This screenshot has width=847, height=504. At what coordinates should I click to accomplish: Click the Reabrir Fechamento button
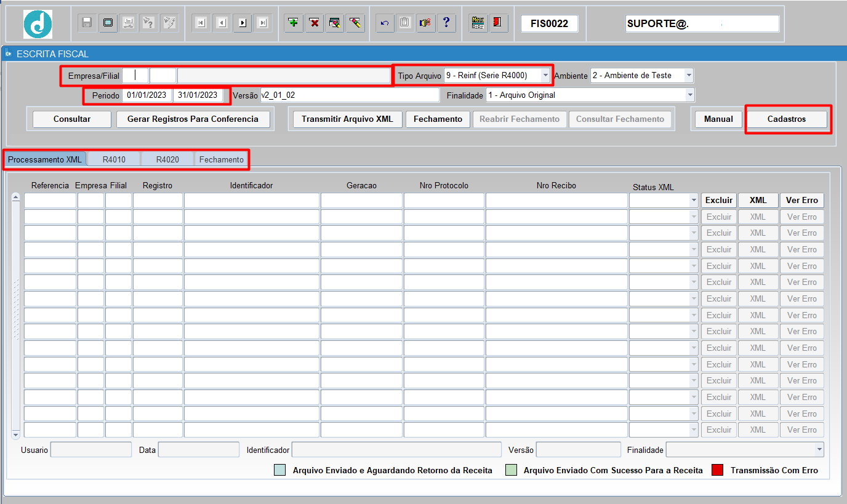pos(520,119)
